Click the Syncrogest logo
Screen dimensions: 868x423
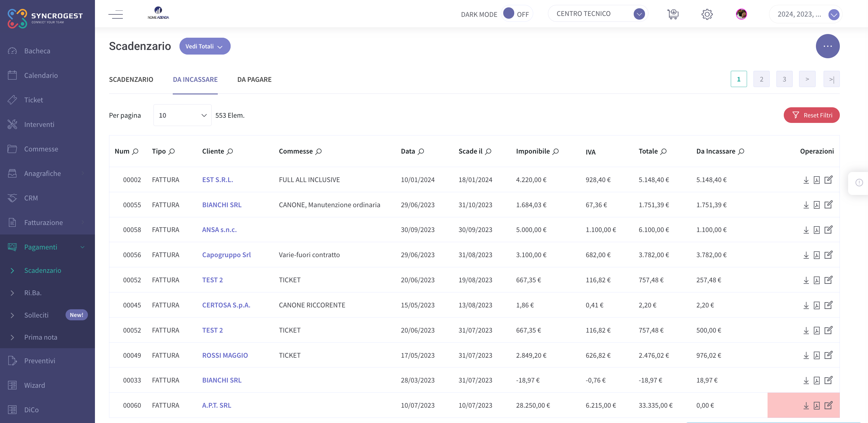tap(45, 18)
